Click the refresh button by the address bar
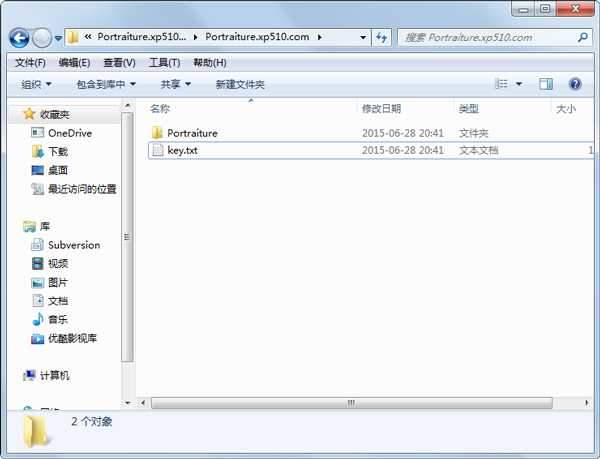 [x=382, y=37]
